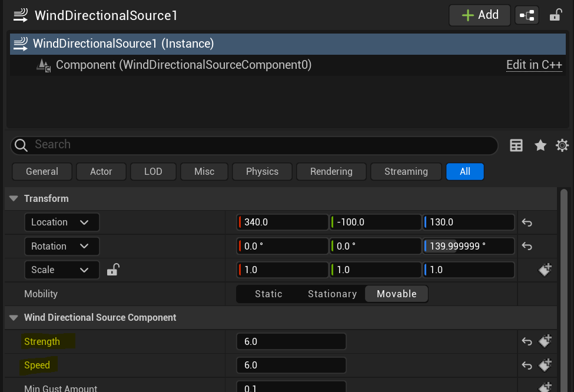Open the property matrix table view icon

point(516,145)
